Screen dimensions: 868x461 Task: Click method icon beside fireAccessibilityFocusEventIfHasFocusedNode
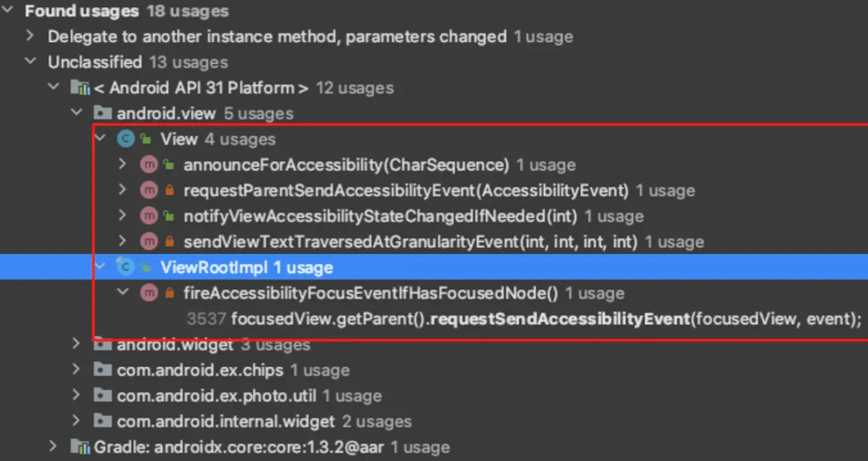(148, 293)
